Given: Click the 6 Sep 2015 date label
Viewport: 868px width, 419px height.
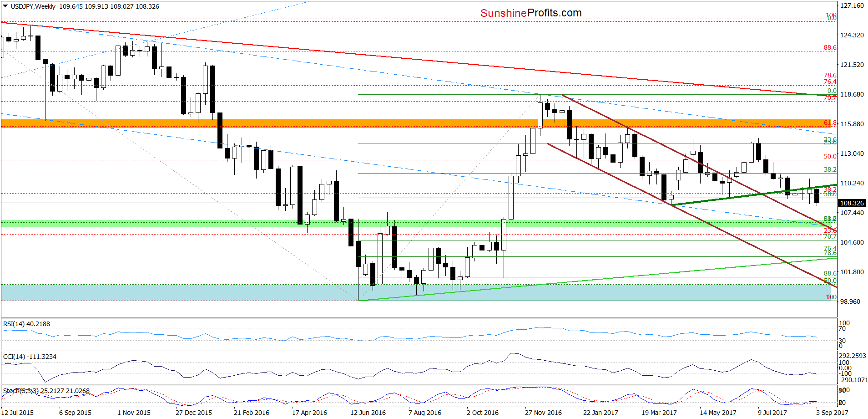Looking at the screenshot, I should (75, 413).
